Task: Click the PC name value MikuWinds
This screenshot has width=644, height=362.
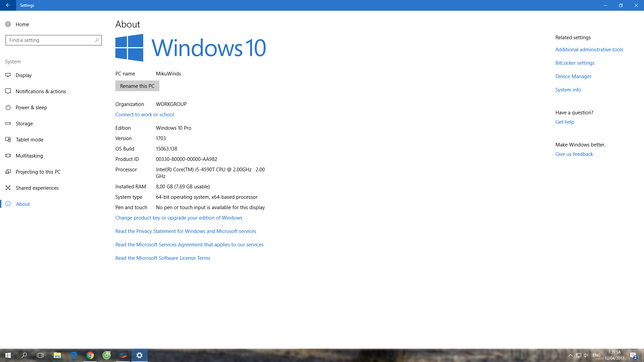Action: [x=168, y=74]
